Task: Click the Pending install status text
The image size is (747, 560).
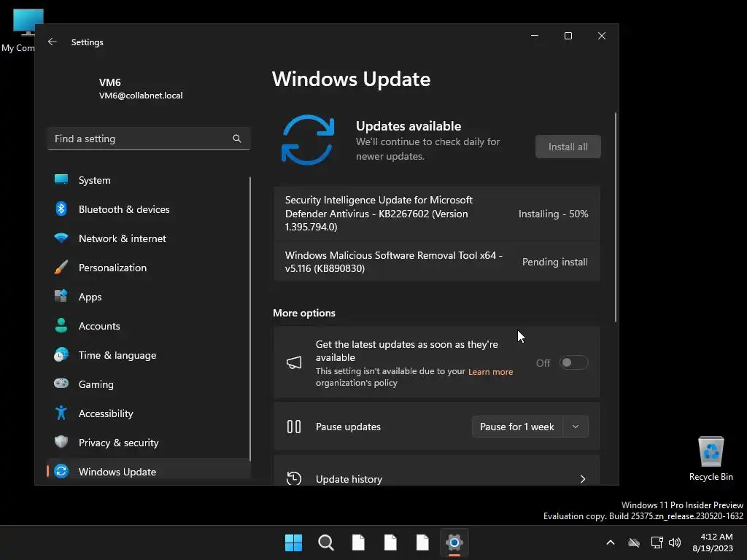Action: 555,262
